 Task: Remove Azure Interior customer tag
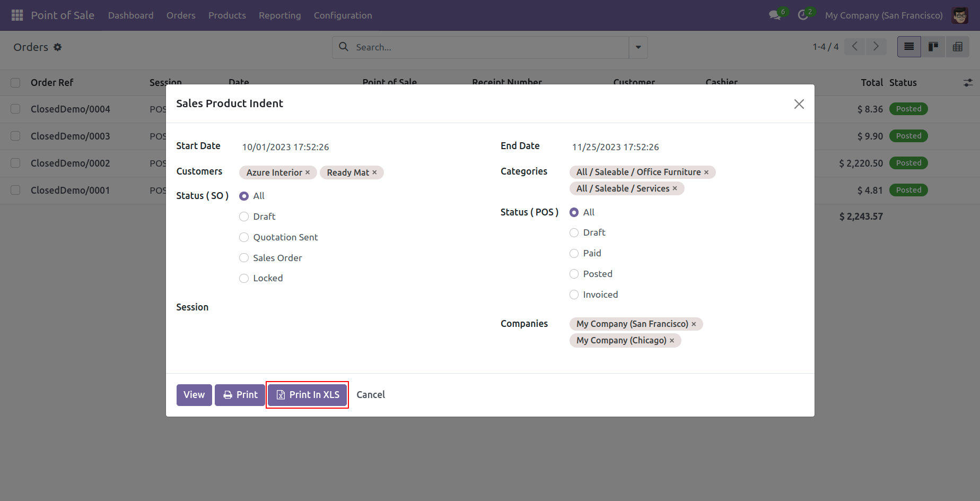tap(308, 172)
